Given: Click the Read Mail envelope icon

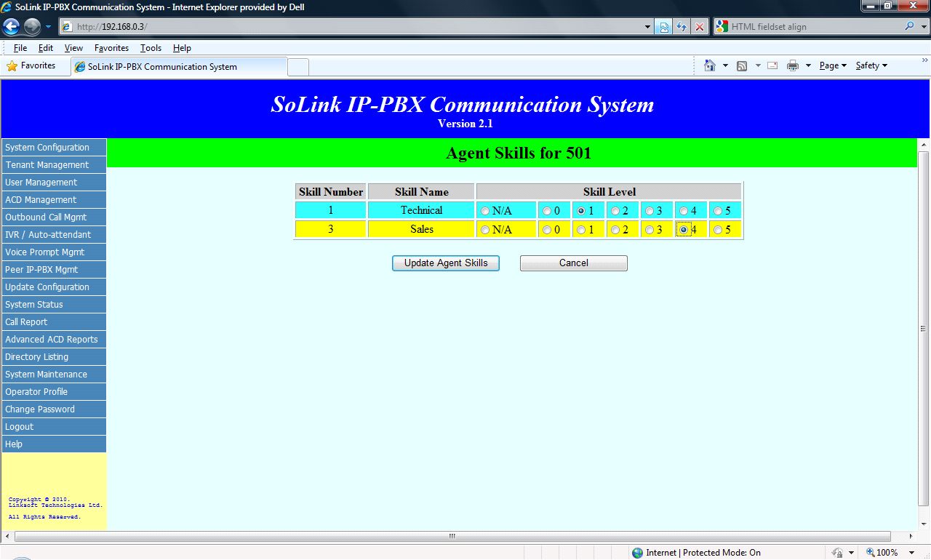Looking at the screenshot, I should pos(772,65).
